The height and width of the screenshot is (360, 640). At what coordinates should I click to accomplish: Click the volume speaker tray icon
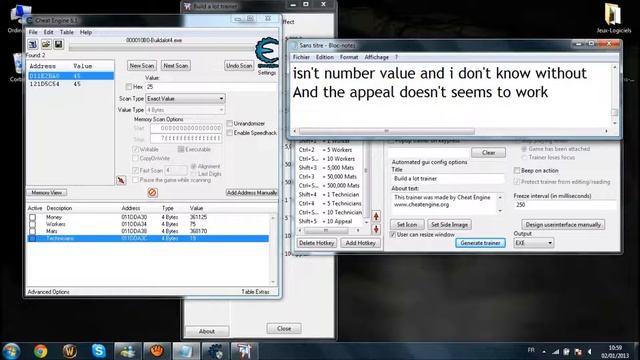coord(590,351)
